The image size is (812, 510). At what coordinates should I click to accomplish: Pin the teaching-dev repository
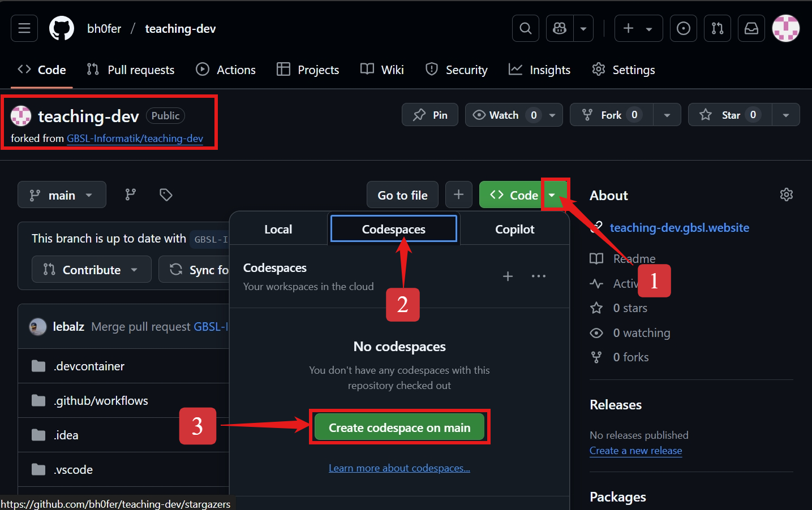click(430, 115)
